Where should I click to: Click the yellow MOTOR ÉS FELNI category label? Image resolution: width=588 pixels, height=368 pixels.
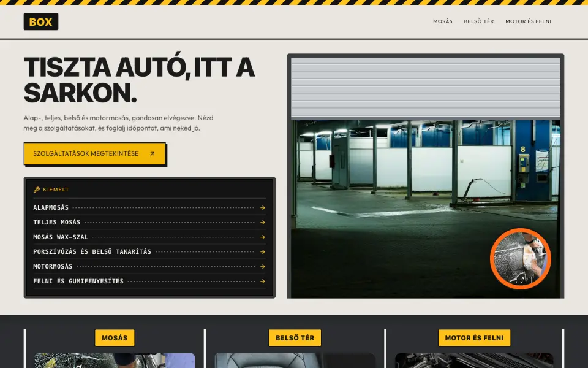coord(474,337)
